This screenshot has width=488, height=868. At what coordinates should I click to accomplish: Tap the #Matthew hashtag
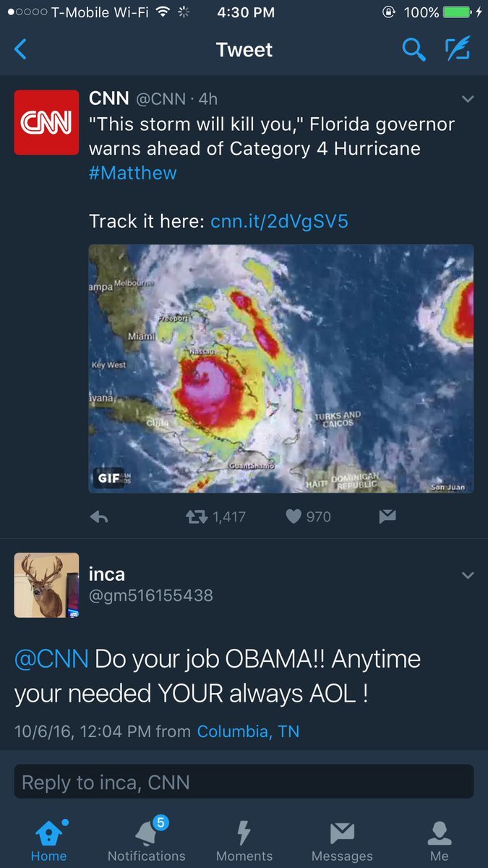133,173
